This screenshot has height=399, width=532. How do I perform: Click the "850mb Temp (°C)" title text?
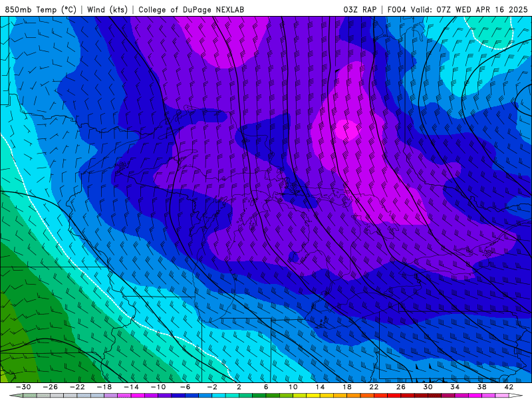coord(41,9)
